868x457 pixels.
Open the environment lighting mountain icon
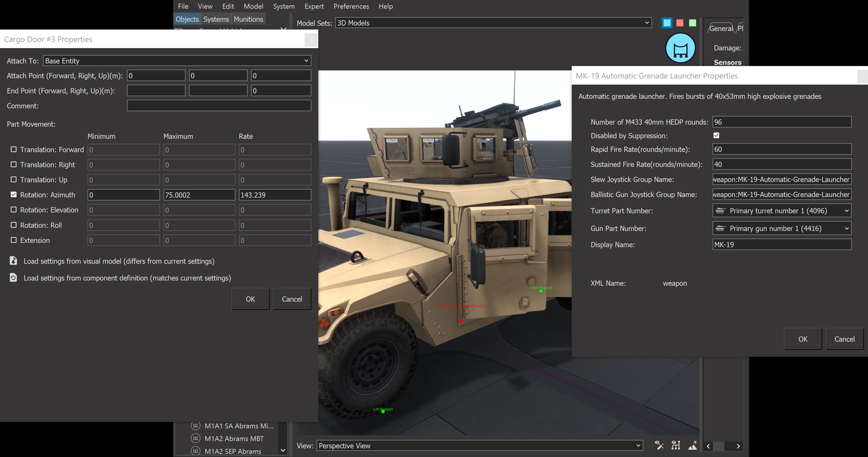693,445
